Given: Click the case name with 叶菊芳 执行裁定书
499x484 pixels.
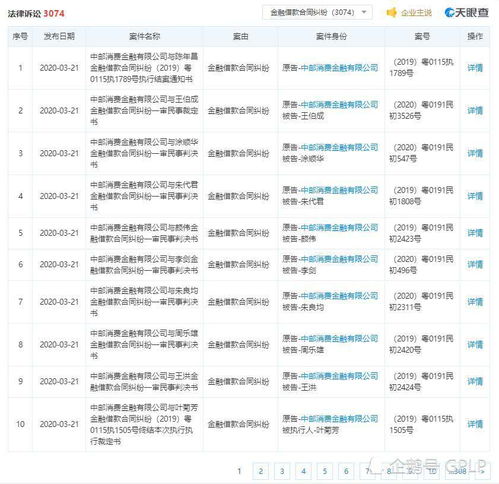Looking at the screenshot, I should coord(144,424).
